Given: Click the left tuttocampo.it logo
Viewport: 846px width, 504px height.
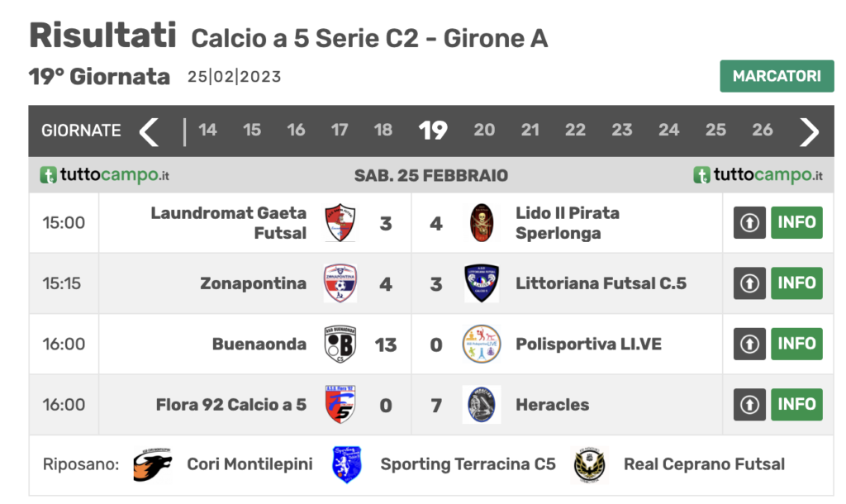Looking at the screenshot, I should click(x=105, y=175).
